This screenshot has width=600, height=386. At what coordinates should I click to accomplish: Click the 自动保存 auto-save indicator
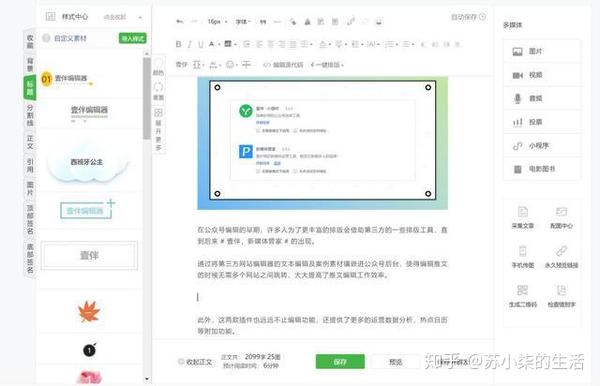point(468,17)
